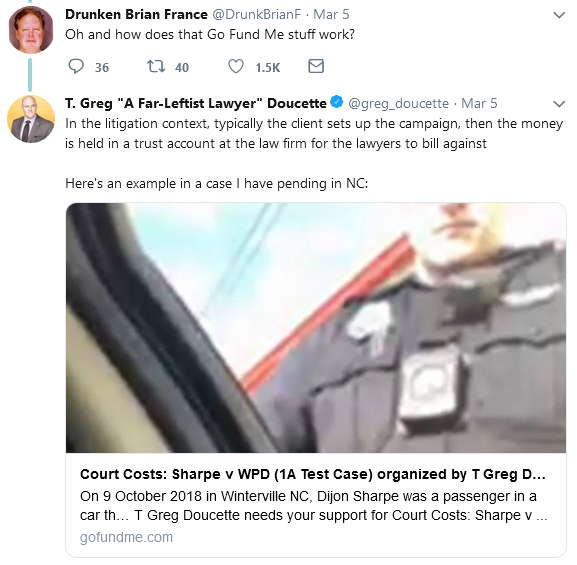Click the reply icon on Brian France's tweet

(76, 67)
